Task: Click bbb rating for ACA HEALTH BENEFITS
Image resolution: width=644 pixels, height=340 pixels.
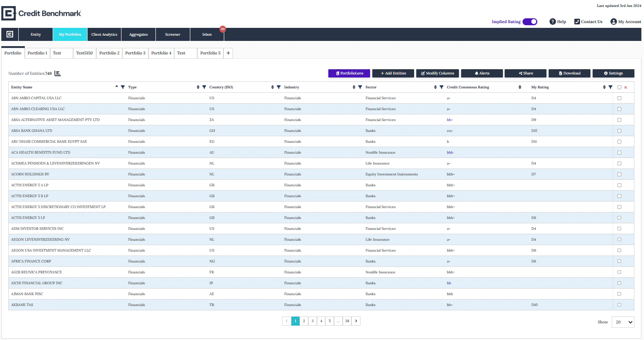Action: (x=450, y=152)
